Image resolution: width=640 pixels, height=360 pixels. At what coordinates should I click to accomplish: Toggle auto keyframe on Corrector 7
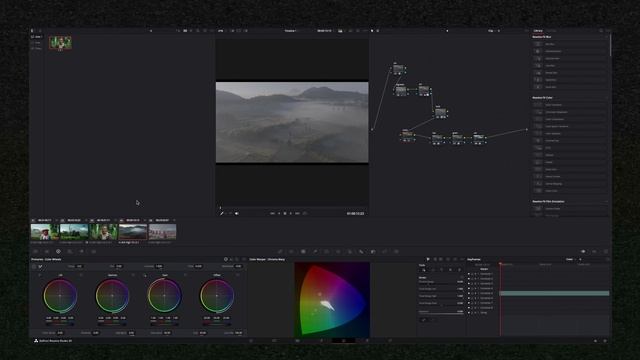click(476, 303)
